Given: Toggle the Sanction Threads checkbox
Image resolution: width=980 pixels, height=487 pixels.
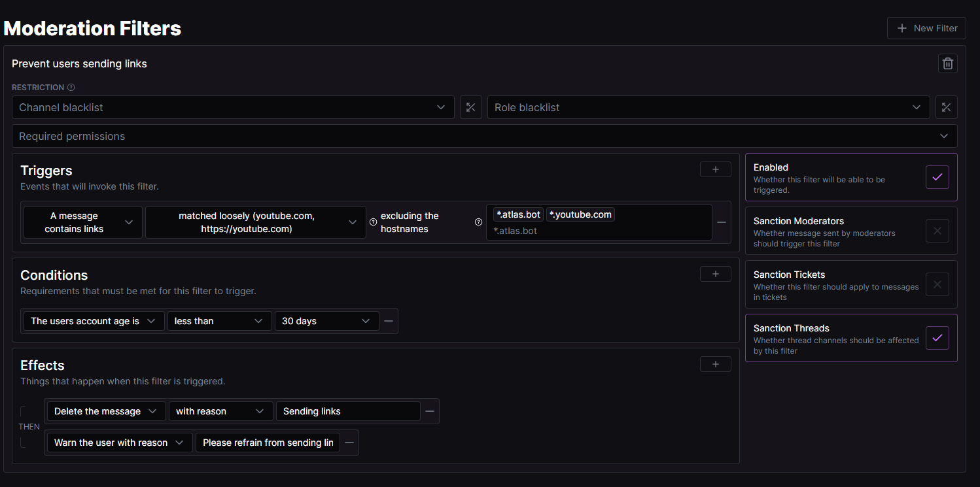Looking at the screenshot, I should [937, 338].
